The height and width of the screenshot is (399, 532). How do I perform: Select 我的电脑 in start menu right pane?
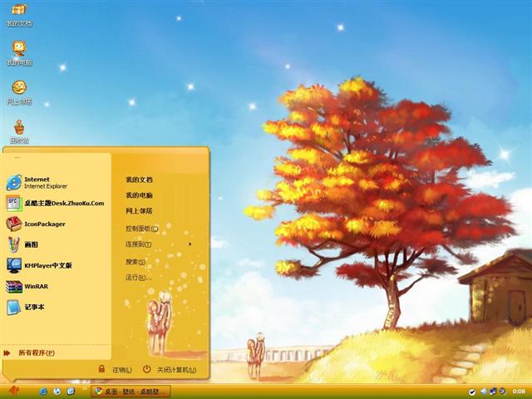[x=139, y=195]
